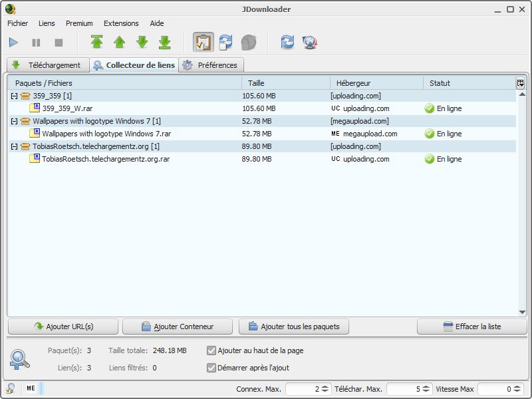
Task: Open the Aide menu
Action: (157, 23)
